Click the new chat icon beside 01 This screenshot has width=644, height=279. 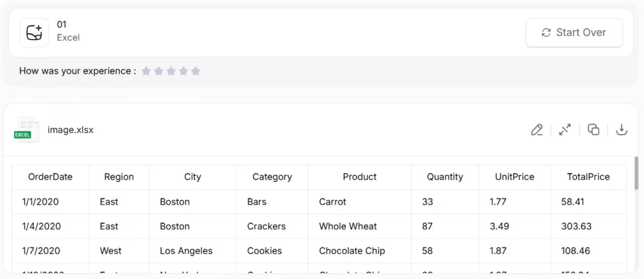34,32
